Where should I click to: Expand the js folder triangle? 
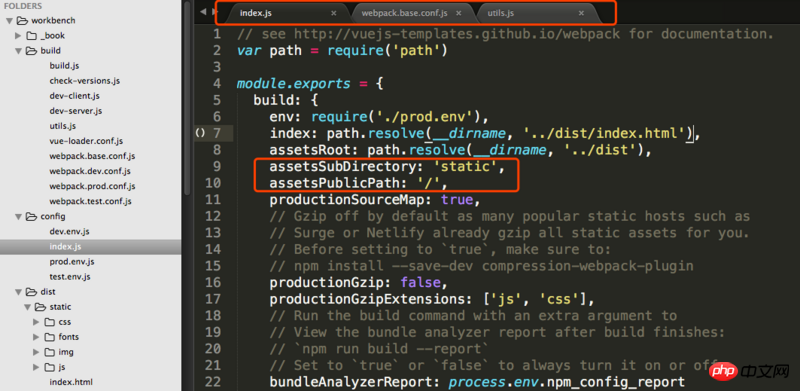36,367
